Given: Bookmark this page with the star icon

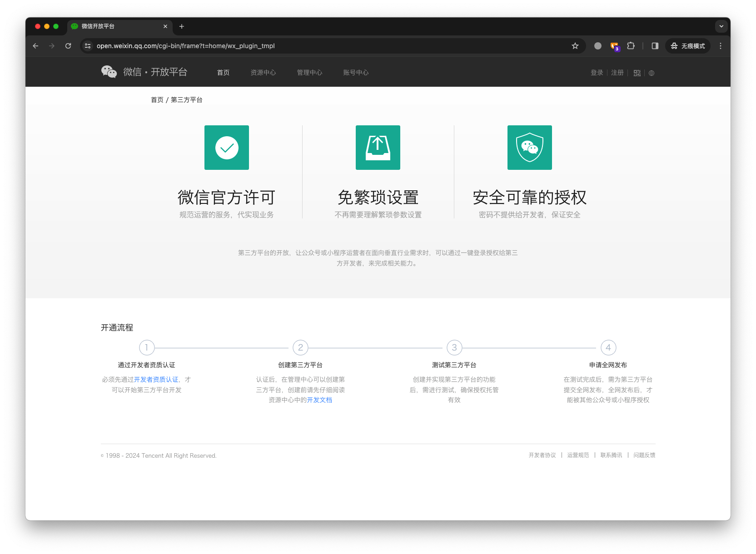Looking at the screenshot, I should pyautogui.click(x=575, y=46).
